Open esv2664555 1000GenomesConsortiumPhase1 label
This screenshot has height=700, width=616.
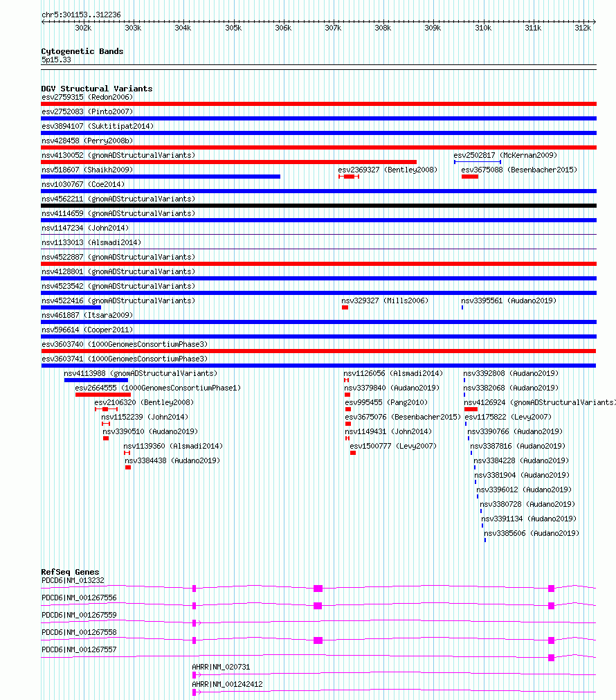pyautogui.click(x=158, y=388)
